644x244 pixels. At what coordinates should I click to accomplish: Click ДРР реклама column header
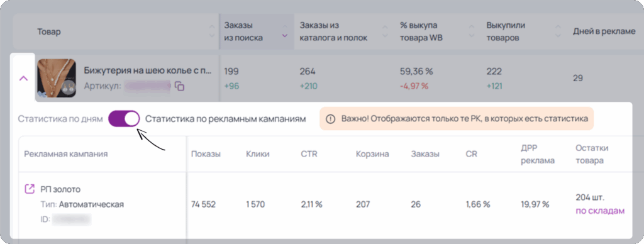(538, 155)
